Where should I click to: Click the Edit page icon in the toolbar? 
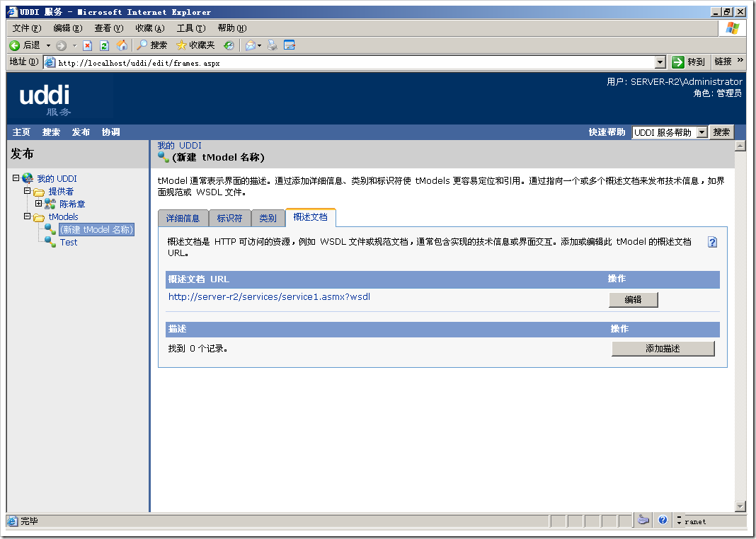pos(290,45)
